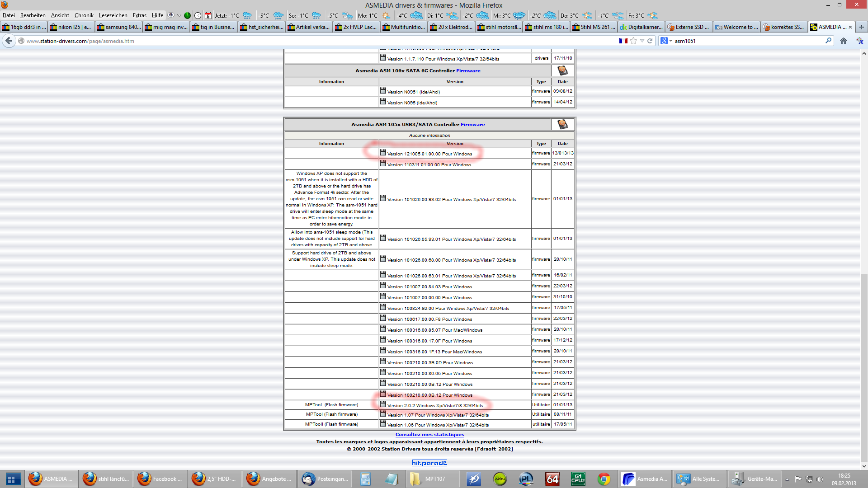Click the calendar icon in the weather toolbar

click(208, 15)
